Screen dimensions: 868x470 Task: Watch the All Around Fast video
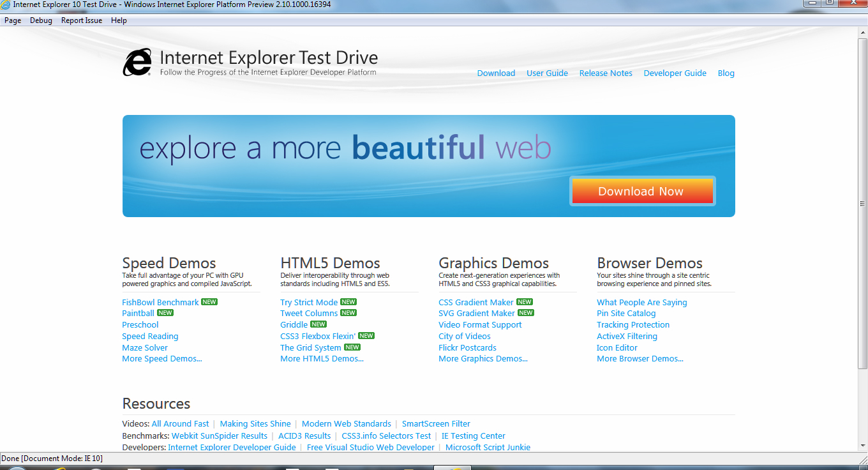180,424
